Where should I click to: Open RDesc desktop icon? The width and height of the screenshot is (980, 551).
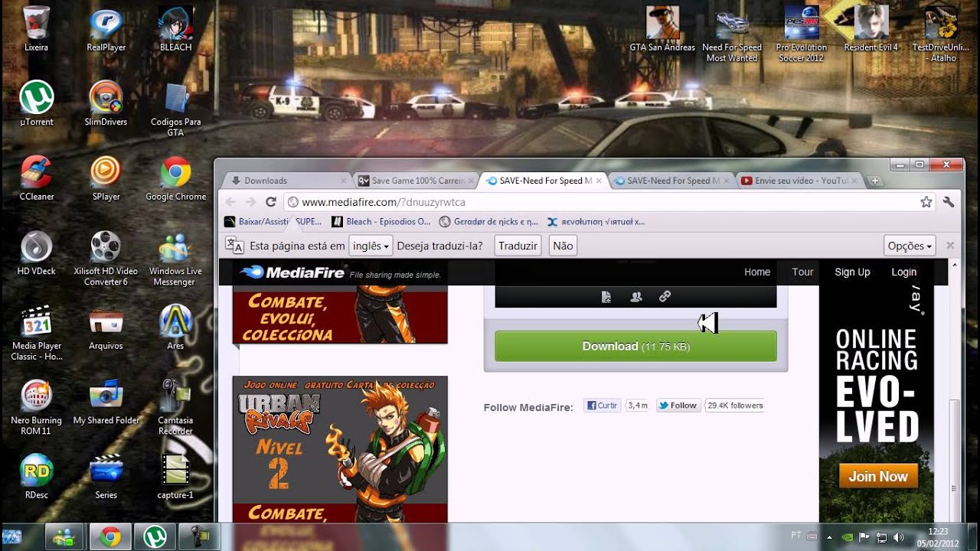pos(36,476)
